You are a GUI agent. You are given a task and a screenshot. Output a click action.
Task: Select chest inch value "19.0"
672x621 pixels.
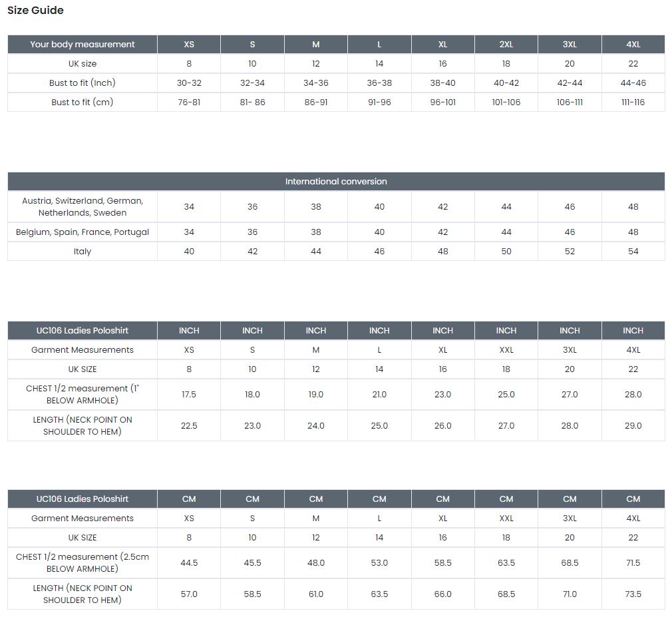pos(316,395)
